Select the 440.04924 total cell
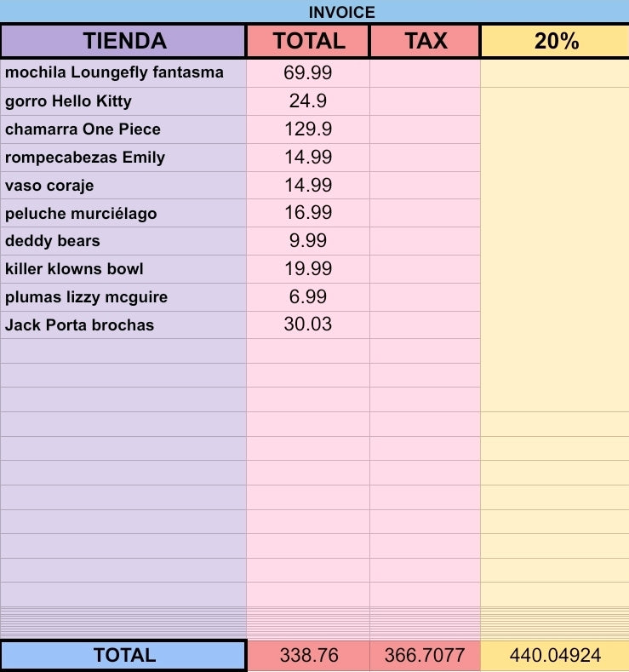This screenshot has width=629, height=672. click(x=555, y=655)
